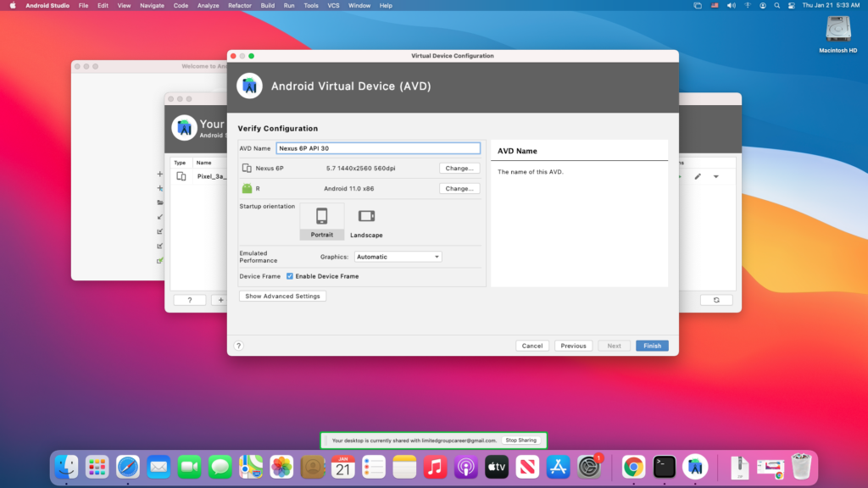868x488 pixels.
Task: Expand the actions arrow in the AVD Manager row
Action: tap(715, 176)
